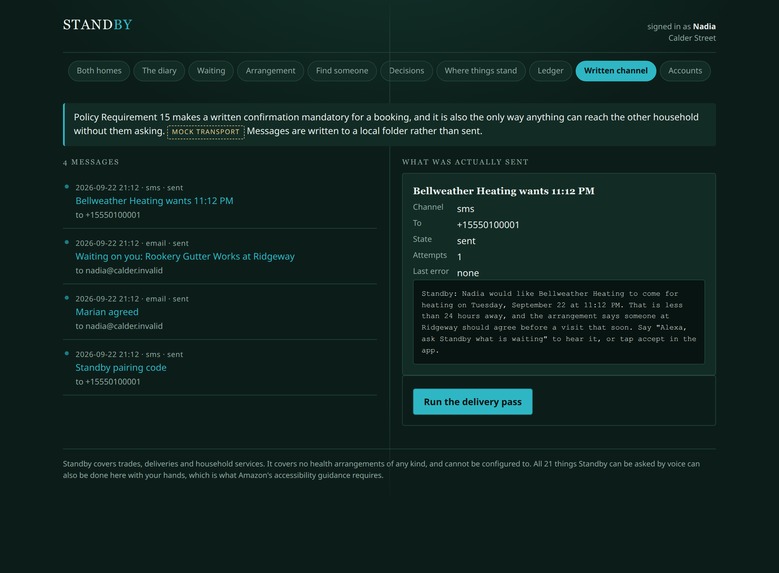Switch to the Ledger tab
Screen dimensions: 779x573
coord(550,71)
